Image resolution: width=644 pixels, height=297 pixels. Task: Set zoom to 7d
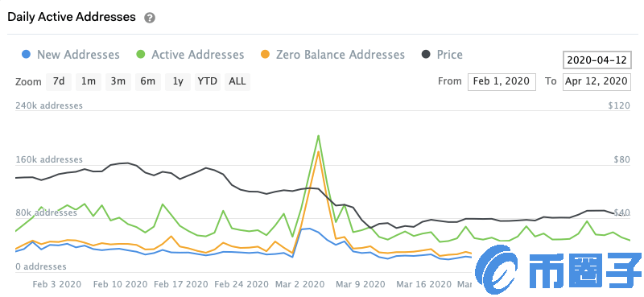tap(59, 82)
